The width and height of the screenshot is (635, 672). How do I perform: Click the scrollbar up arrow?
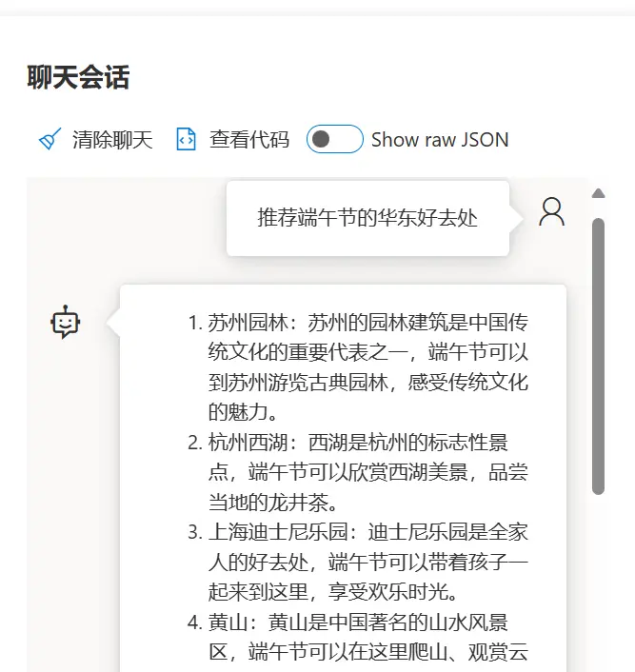[598, 193]
